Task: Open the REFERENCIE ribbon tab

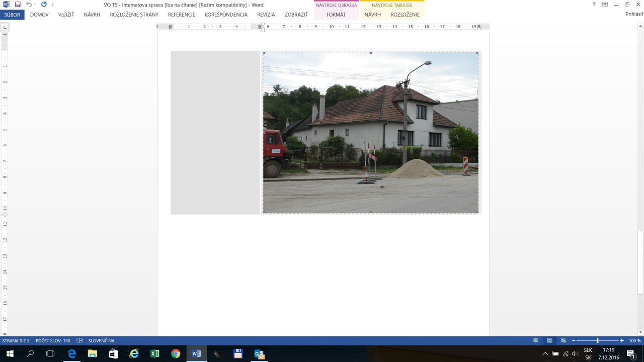Action: 182,15
